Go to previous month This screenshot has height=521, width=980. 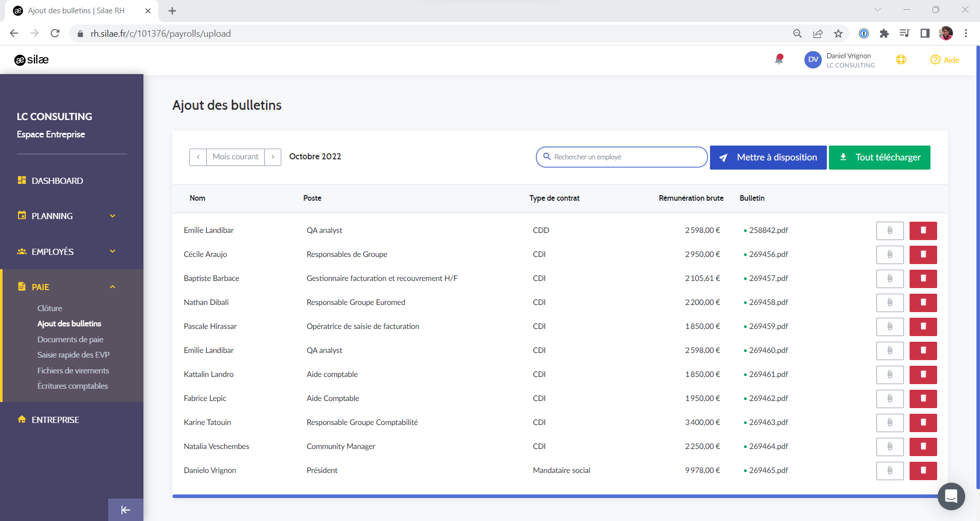click(198, 157)
